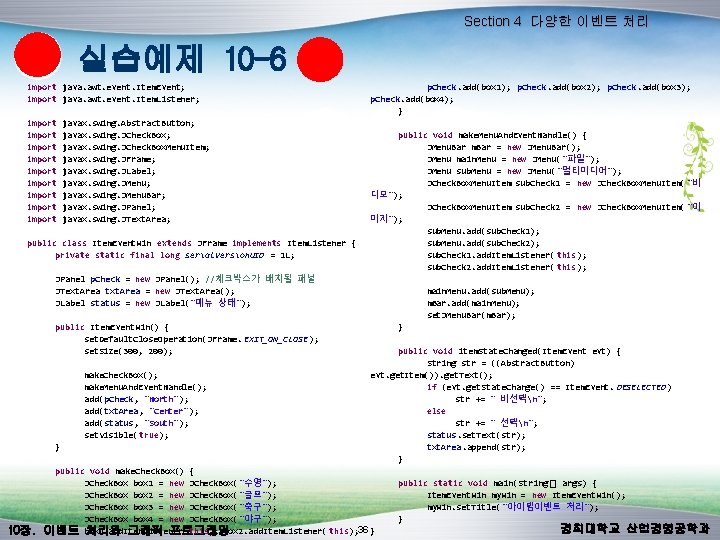Select the "import java.awt.event.ItemEvent;" line
This screenshot has width=720, height=540.
tap(106, 87)
